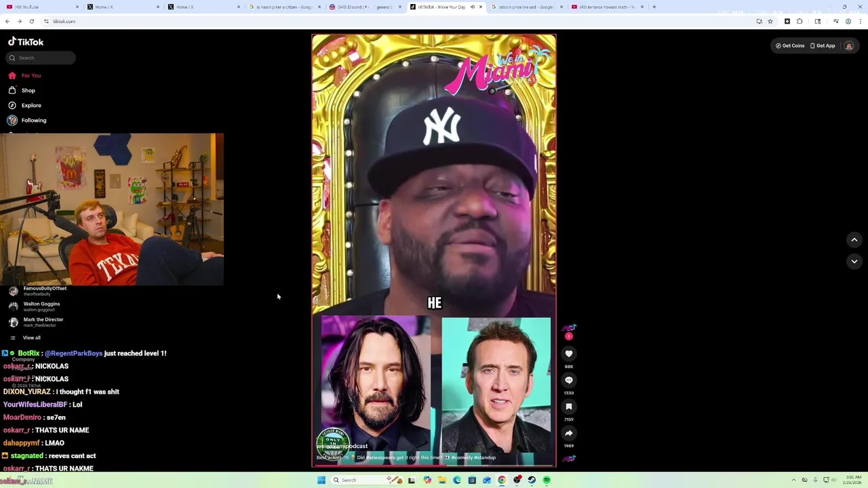868x488 pixels.
Task: Mute TikTok tab via speaker icon
Action: pyautogui.click(x=472, y=7)
